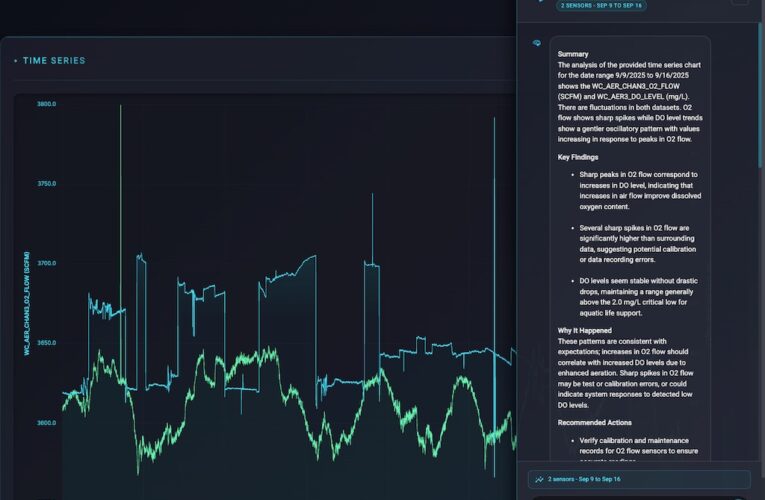Open the '2 sensors - Sep 9 to Sep 16' context chip
Image resolution: width=765 pixels, height=500 pixels.
(639, 479)
